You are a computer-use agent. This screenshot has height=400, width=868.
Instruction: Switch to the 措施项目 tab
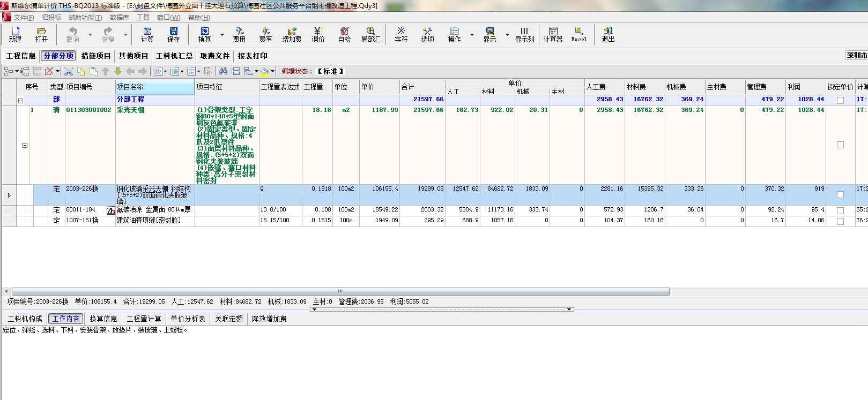[x=96, y=56]
